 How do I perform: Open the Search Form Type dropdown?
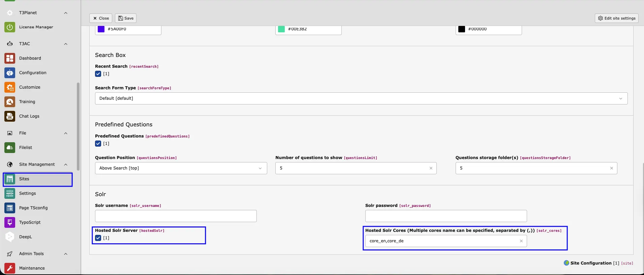[361, 98]
